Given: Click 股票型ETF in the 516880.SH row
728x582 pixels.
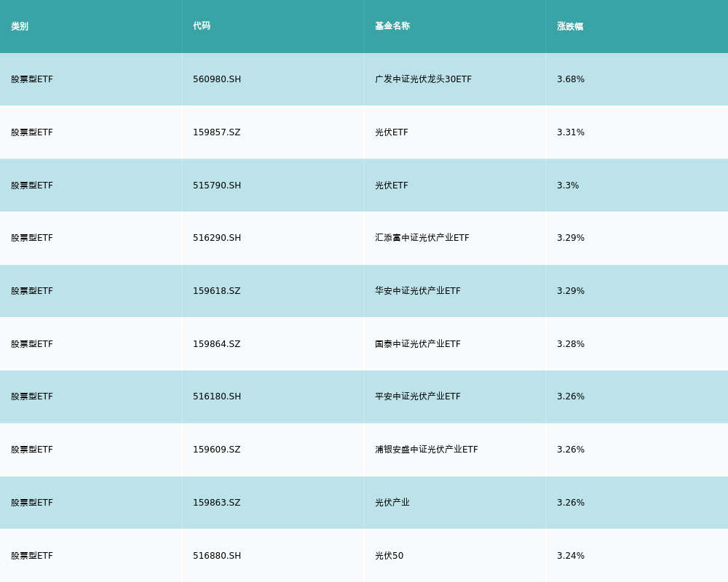Looking at the screenshot, I should (32, 556).
